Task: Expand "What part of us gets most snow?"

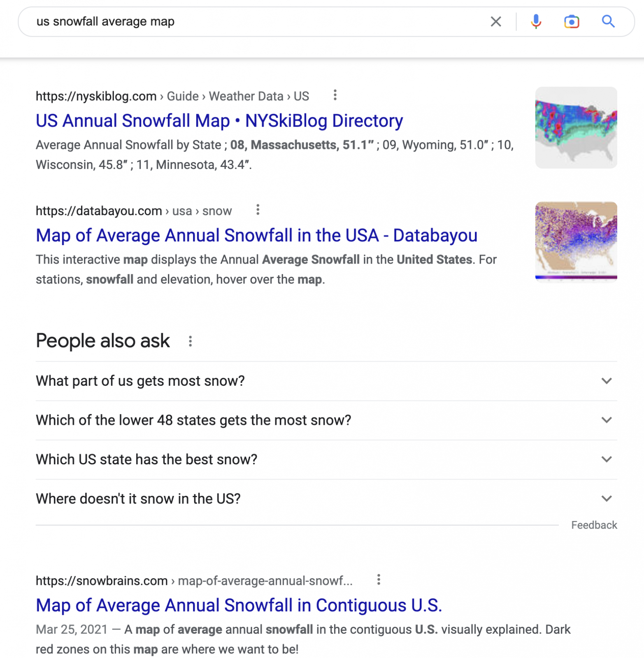Action: tap(606, 381)
